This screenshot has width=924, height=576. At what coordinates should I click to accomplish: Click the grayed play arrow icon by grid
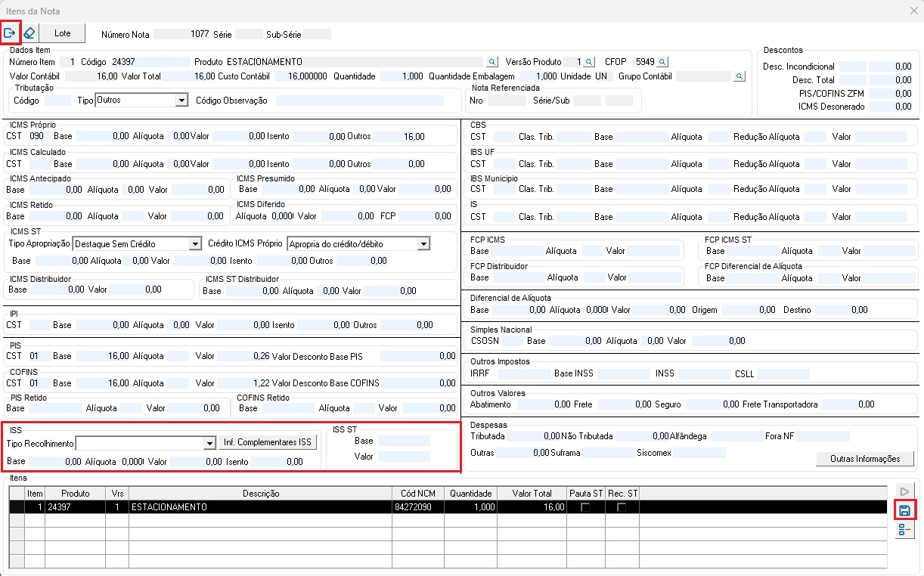[904, 491]
